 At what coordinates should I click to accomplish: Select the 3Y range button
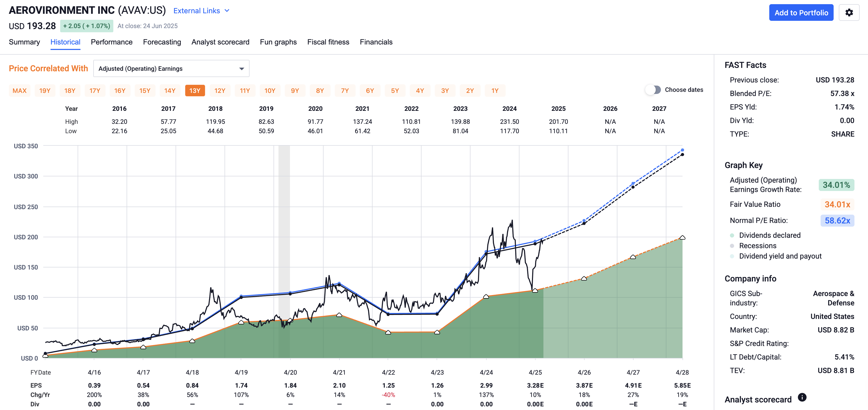tap(445, 90)
